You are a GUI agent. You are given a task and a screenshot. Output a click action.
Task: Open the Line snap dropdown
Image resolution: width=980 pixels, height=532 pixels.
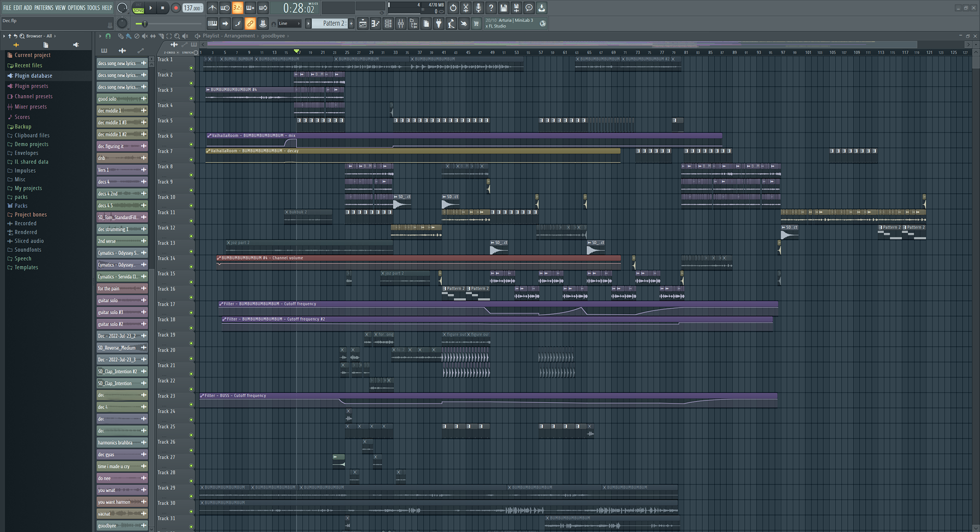[288, 23]
